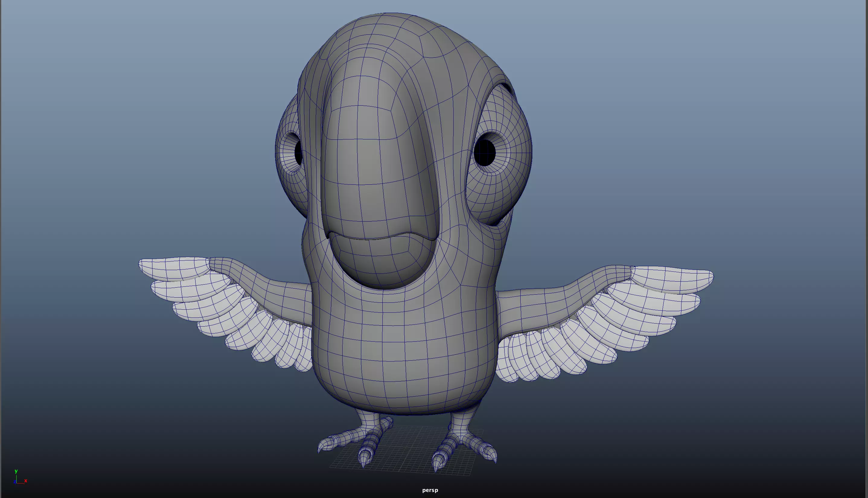The height and width of the screenshot is (498, 868).
Task: Click the XYZ axis orientation gizmo
Action: (20, 477)
